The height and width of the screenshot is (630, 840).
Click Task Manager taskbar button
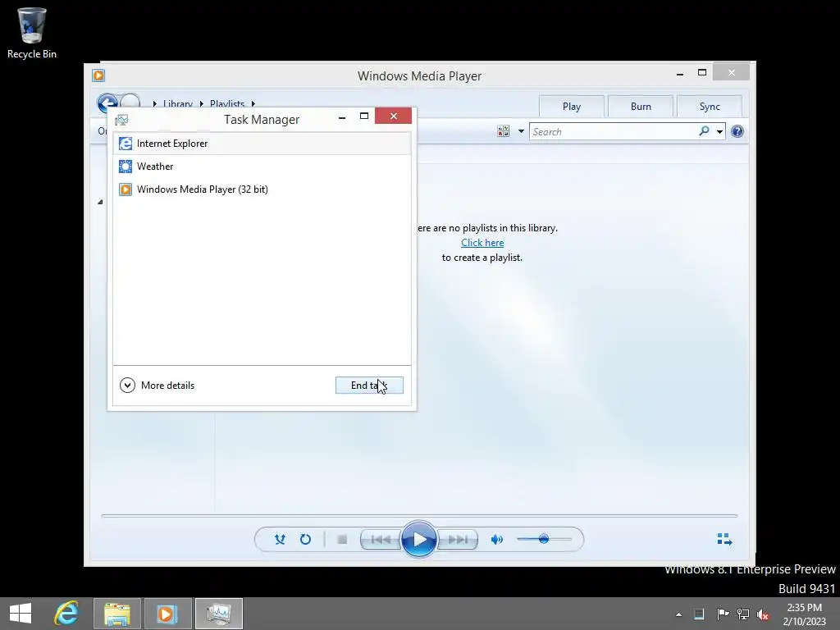coord(218,614)
